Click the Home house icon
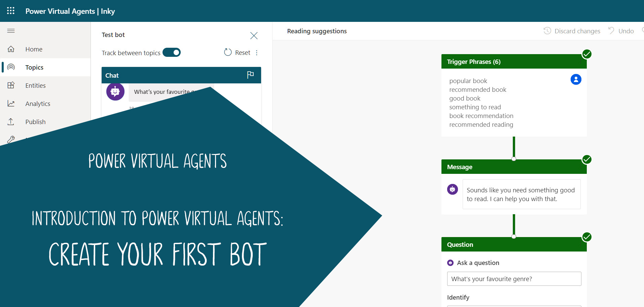Screen dimensions: 644x307 click(11, 49)
